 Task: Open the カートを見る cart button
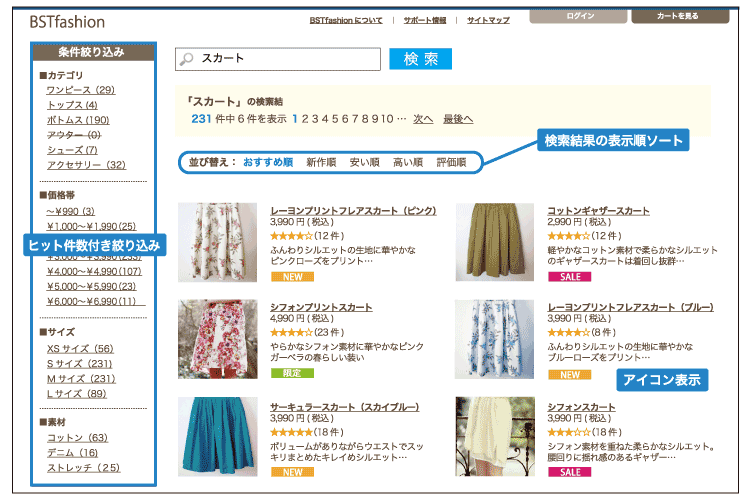click(680, 16)
